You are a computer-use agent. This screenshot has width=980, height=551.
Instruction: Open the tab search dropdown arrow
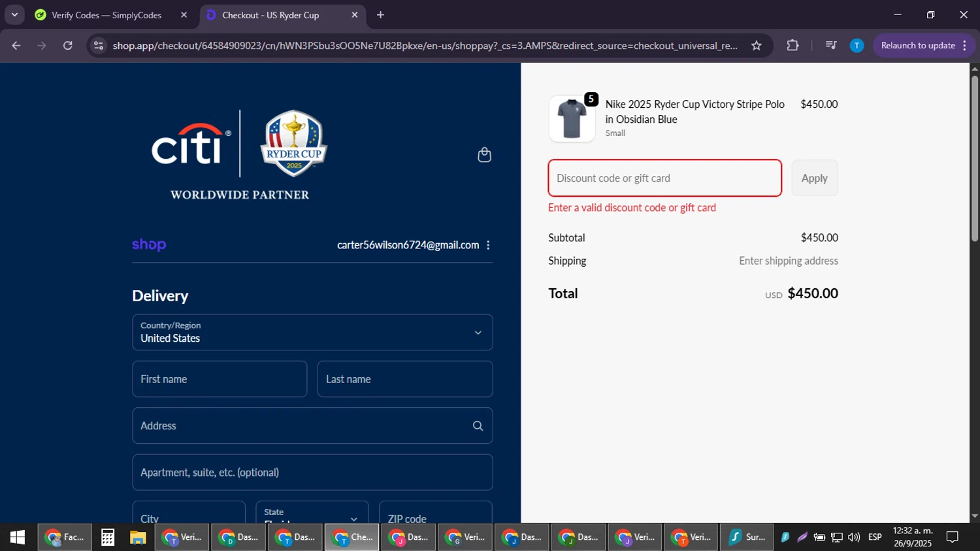tap(14, 14)
